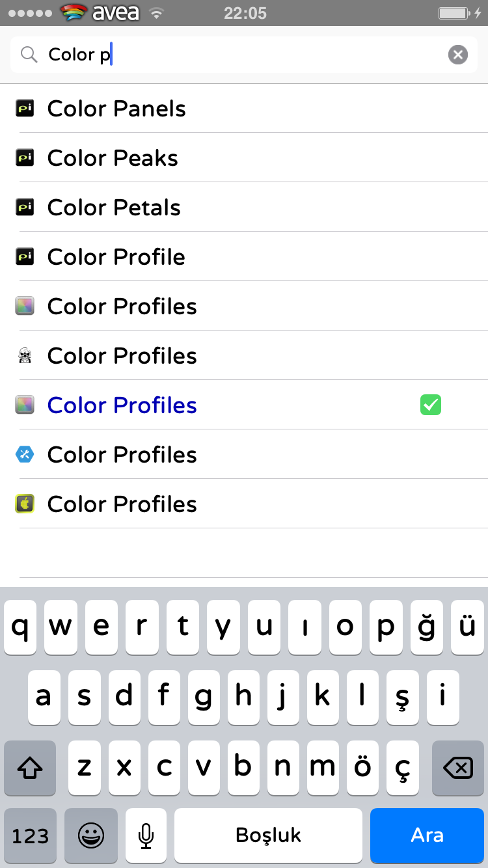This screenshot has height=868, width=488.
Task: Tap the Pi icon beside Color Panels
Action: click(25, 109)
